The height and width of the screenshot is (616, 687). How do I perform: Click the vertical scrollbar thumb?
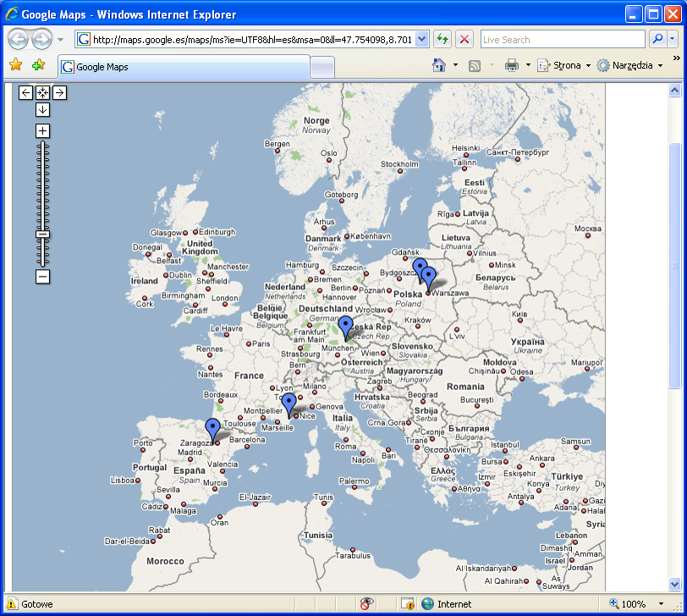[x=675, y=265]
